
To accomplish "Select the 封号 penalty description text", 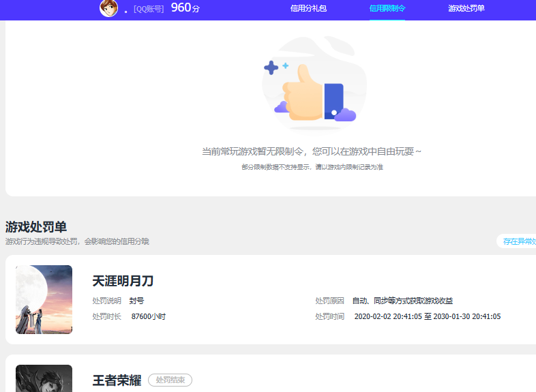I will (x=136, y=301).
